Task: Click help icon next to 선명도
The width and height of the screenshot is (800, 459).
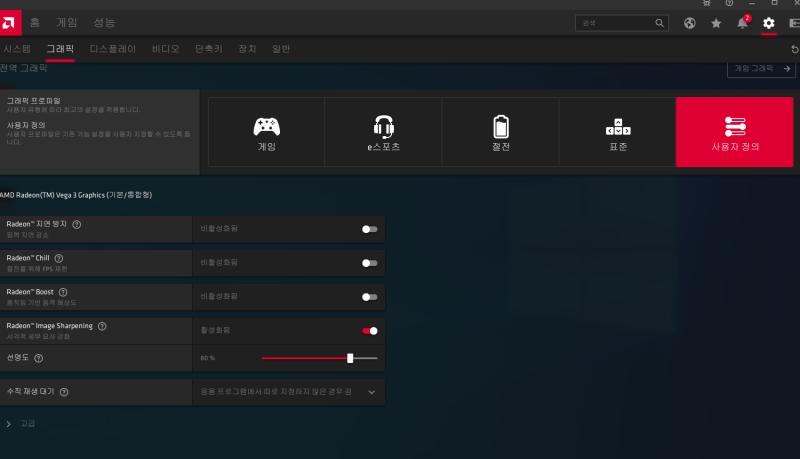Action: pyautogui.click(x=38, y=358)
